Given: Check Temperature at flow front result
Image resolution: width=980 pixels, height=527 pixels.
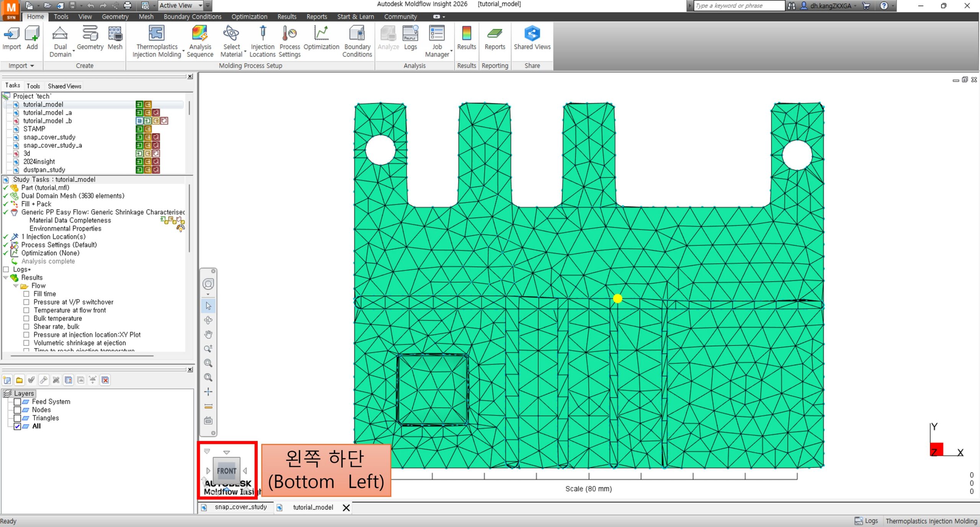Looking at the screenshot, I should 26,310.
